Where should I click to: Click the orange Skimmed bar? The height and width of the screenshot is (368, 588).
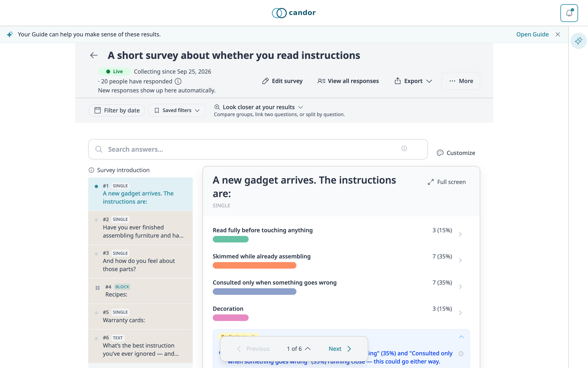(x=254, y=265)
